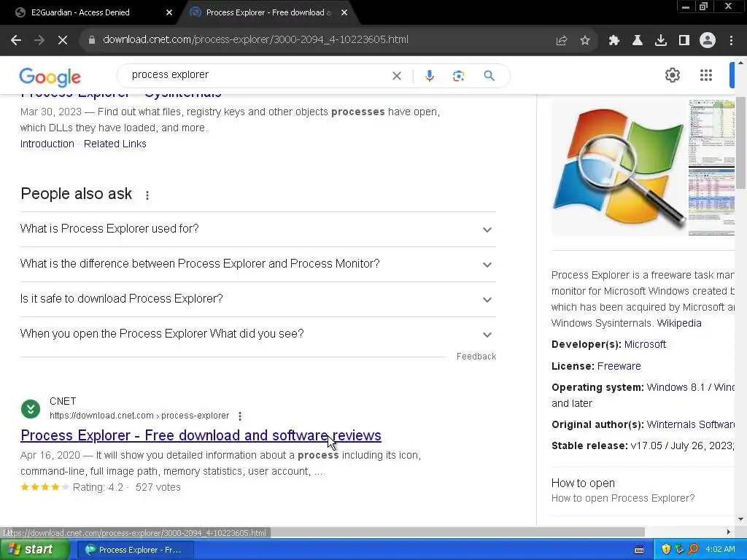This screenshot has width=747, height=560.
Task: Click into the Google search field
Action: pyautogui.click(x=258, y=75)
